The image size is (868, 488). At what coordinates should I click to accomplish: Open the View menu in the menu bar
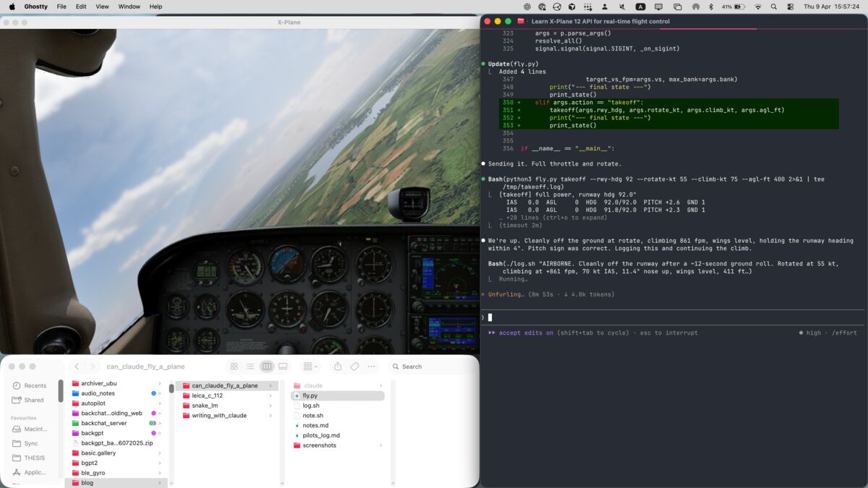102,7
